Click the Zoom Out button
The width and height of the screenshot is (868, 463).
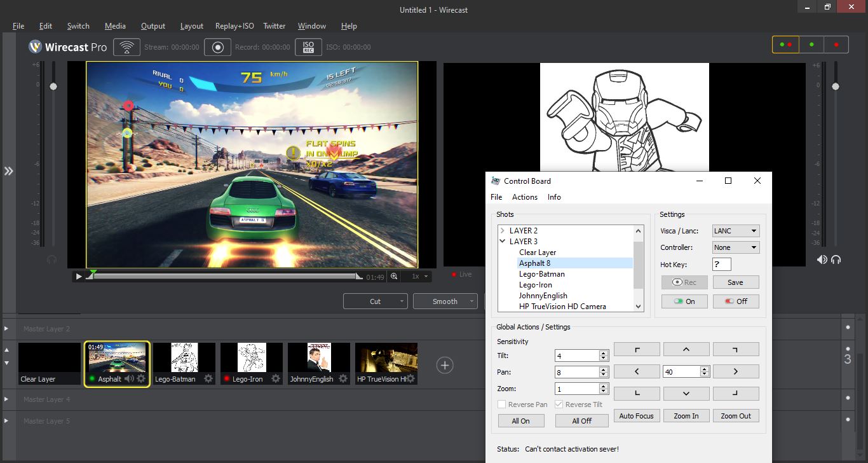(x=736, y=416)
